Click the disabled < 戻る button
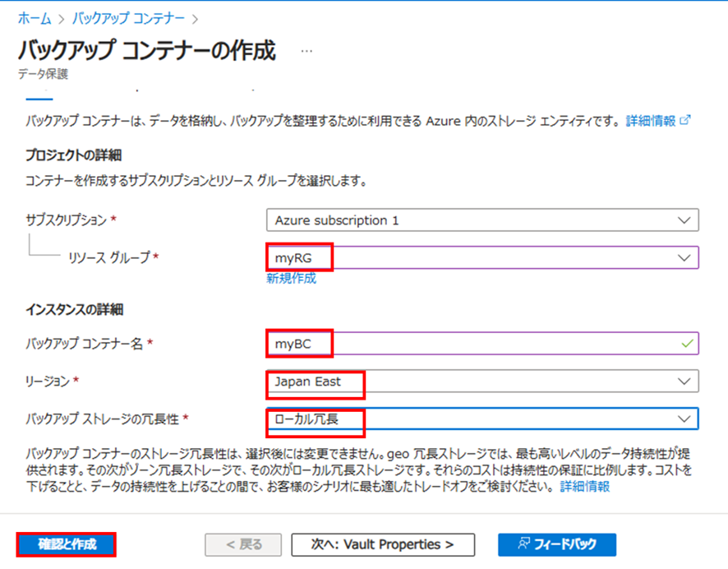 [x=243, y=544]
